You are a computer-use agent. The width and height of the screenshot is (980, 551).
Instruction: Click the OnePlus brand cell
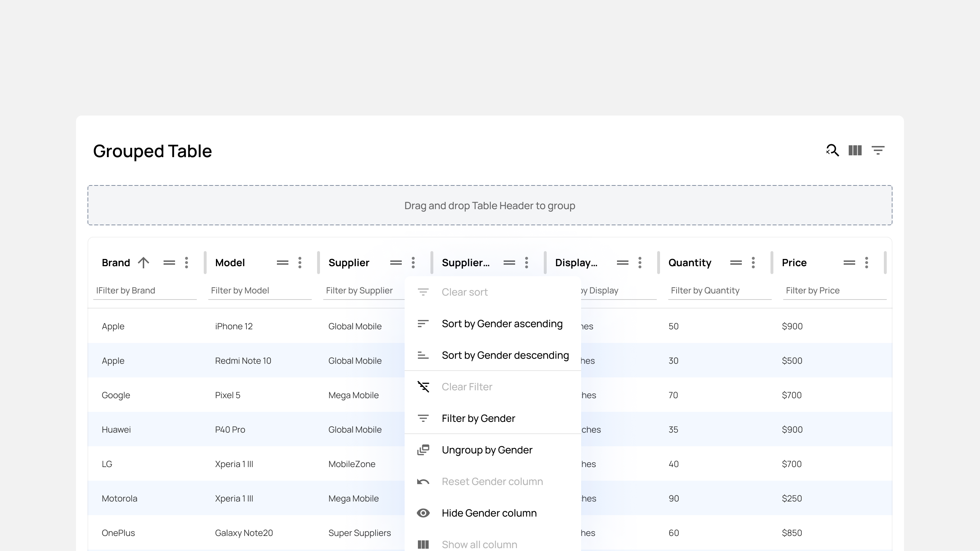coord(118,533)
